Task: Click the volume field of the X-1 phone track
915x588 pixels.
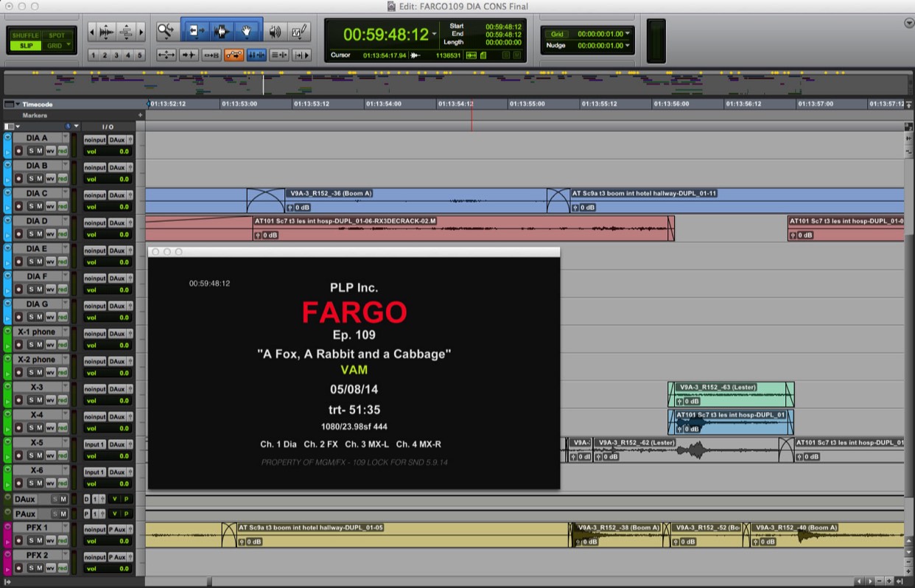Action: pos(108,345)
